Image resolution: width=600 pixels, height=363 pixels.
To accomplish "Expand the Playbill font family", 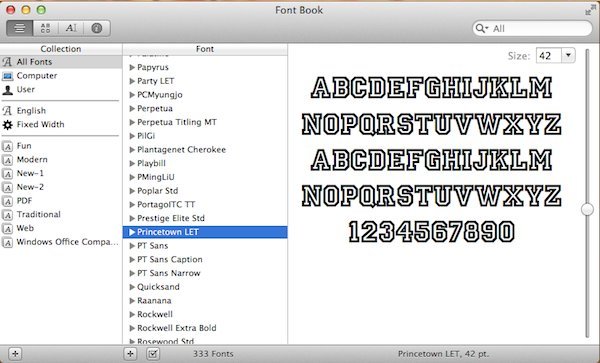I will pos(132,163).
